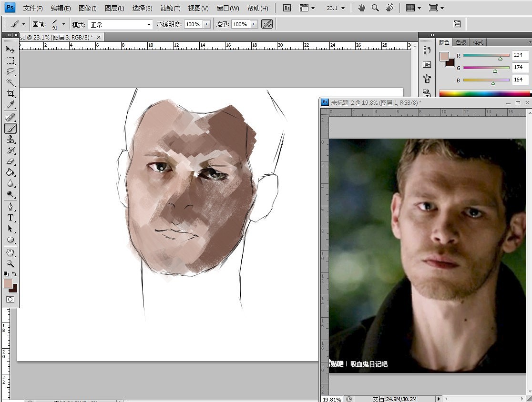This screenshot has width=532, height=402.
Task: Toggle Quick Mask mode
Action: pyautogui.click(x=10, y=299)
